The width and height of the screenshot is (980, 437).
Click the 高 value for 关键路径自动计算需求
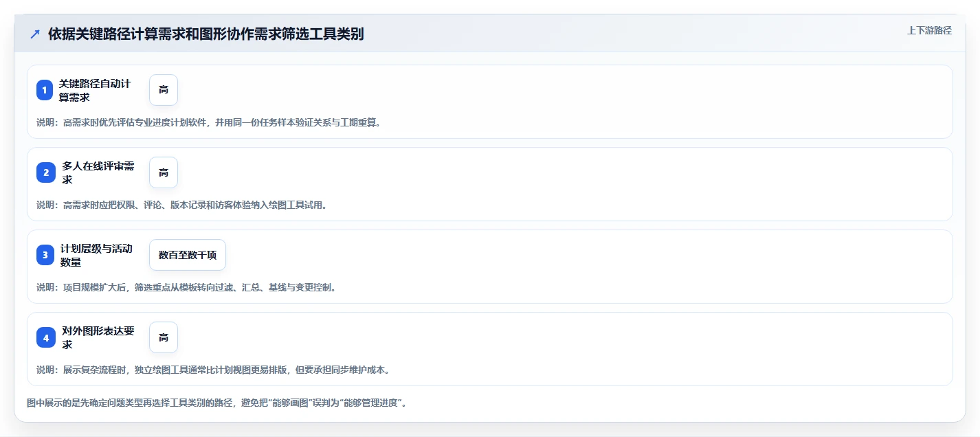point(164,90)
